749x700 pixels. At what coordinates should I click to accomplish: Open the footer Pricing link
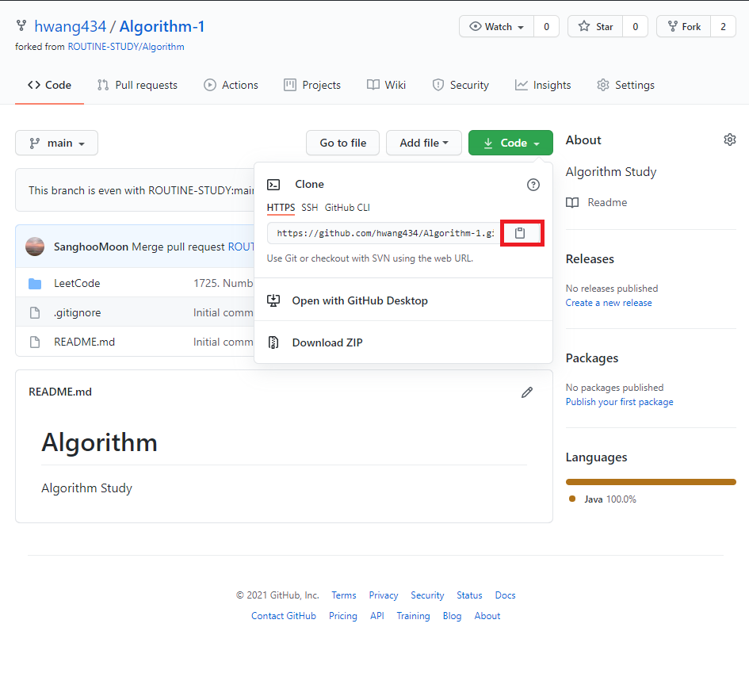point(343,616)
